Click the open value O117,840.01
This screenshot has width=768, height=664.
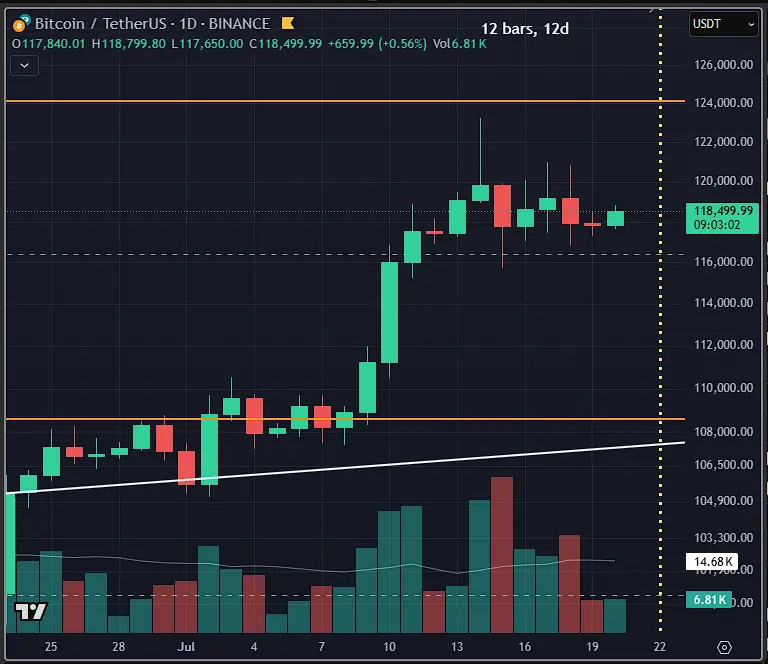tap(48, 44)
